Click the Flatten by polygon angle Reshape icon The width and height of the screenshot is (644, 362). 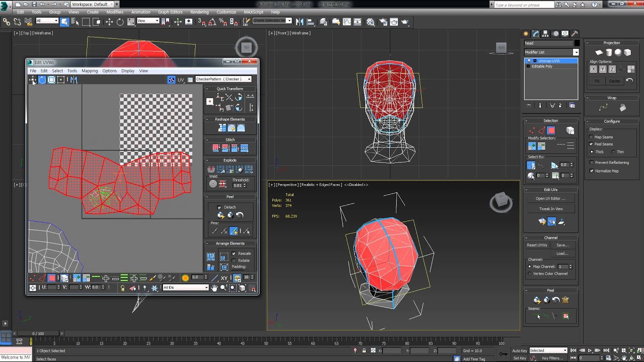pyautogui.click(x=222, y=128)
